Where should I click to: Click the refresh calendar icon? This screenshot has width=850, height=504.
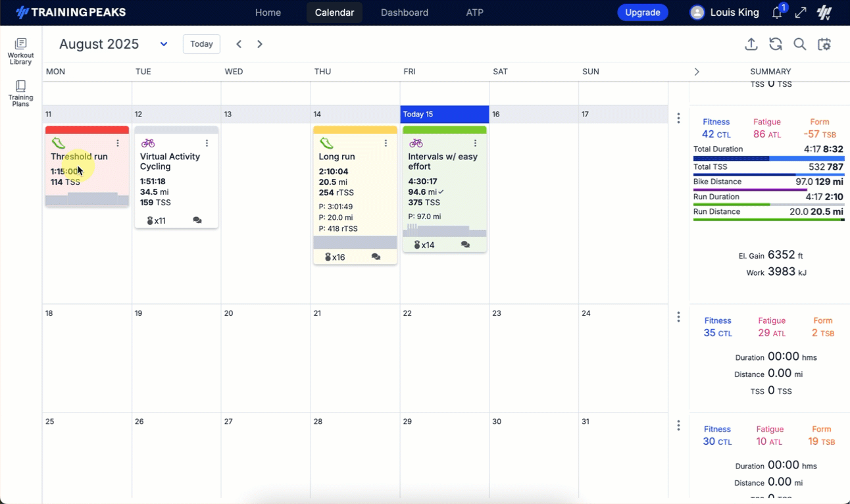point(776,44)
